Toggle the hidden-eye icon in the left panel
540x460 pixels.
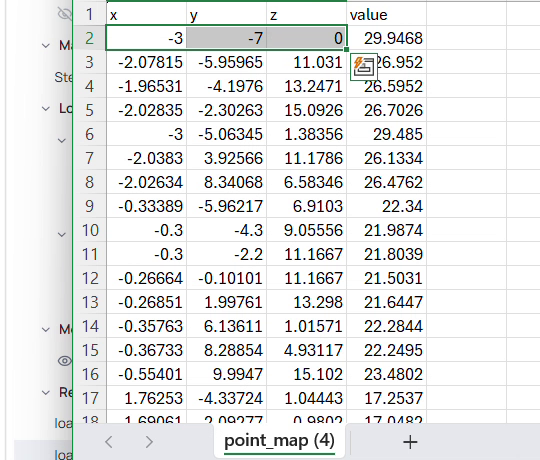pos(65,14)
